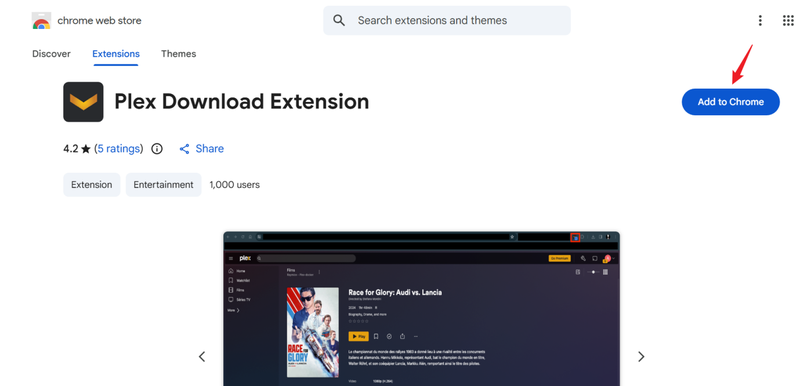Click the Go Premium button in preview screenshot
Image resolution: width=800 pixels, height=386 pixels.
pos(560,259)
